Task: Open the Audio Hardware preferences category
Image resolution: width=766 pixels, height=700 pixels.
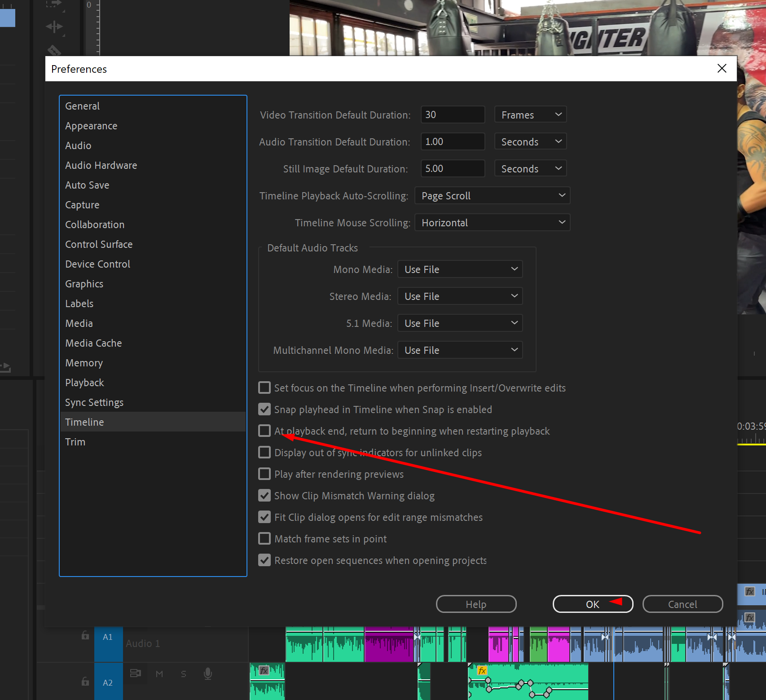Action: coord(153,165)
